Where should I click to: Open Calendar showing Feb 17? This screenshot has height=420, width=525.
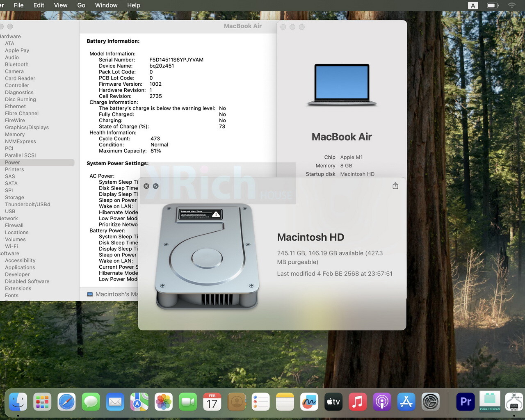212,402
